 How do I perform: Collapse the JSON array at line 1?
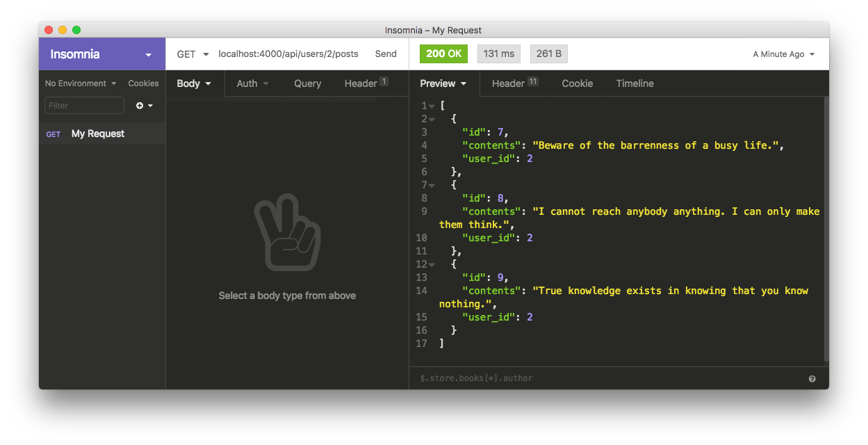coord(432,106)
